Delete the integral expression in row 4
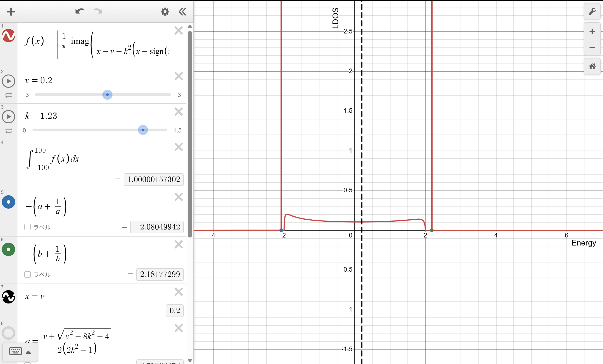This screenshot has width=603, height=364. tap(179, 147)
